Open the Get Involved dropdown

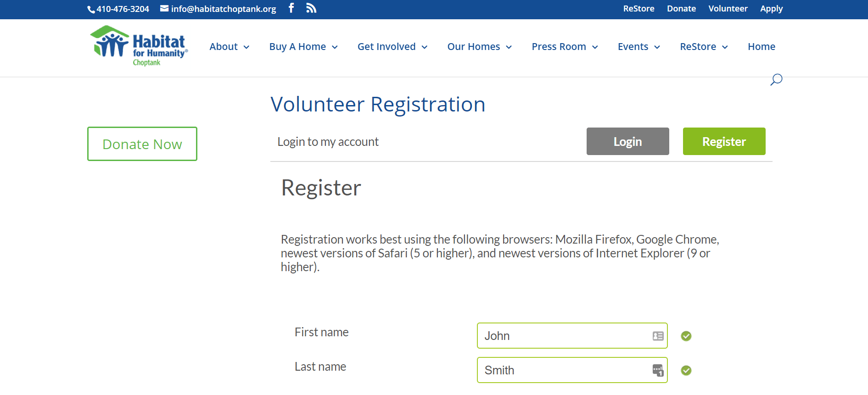(x=392, y=47)
